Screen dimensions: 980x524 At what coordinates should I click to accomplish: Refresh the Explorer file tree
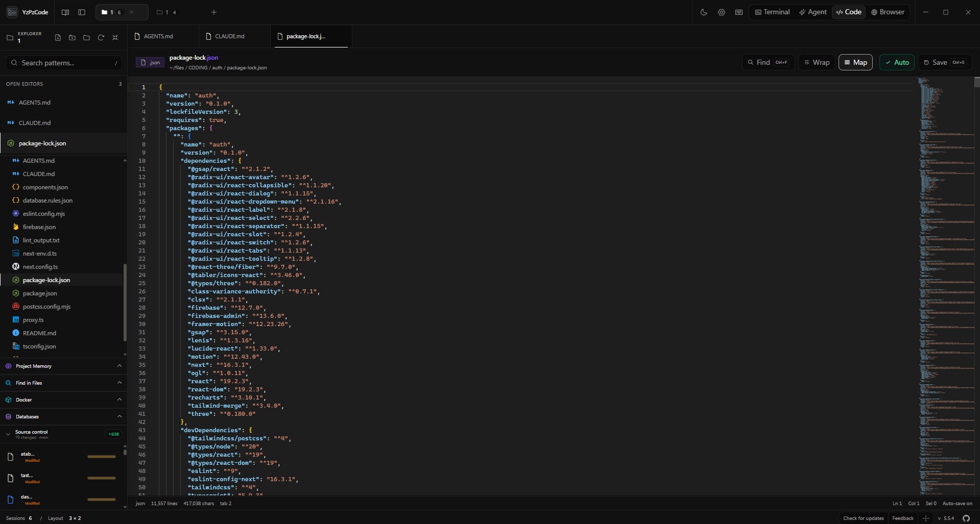coord(101,38)
